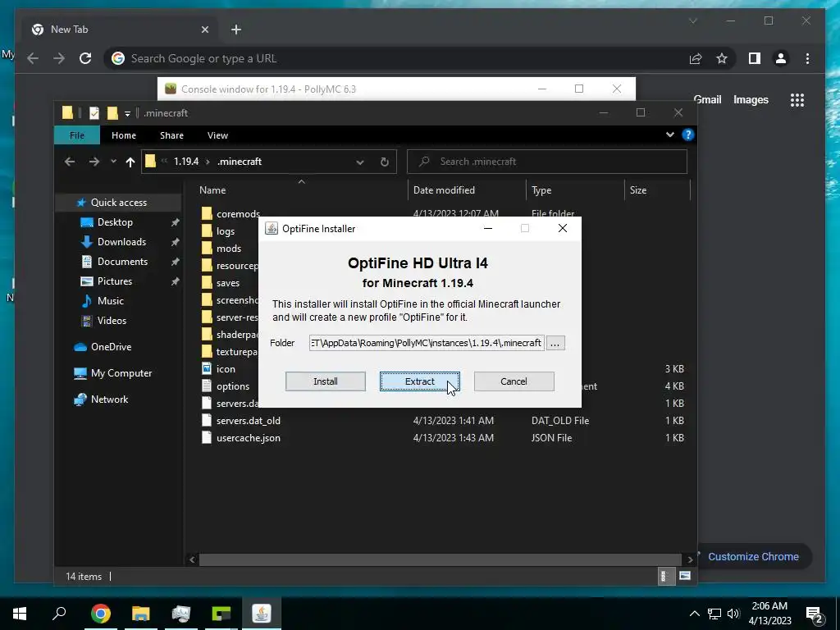Show hidden system tray icons
840x630 pixels.
694,614
